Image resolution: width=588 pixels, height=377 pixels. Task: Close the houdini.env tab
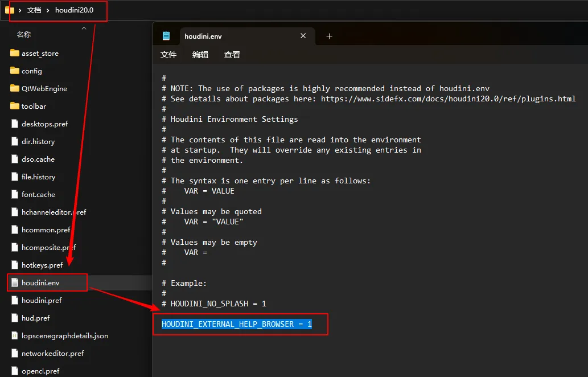pyautogui.click(x=303, y=36)
